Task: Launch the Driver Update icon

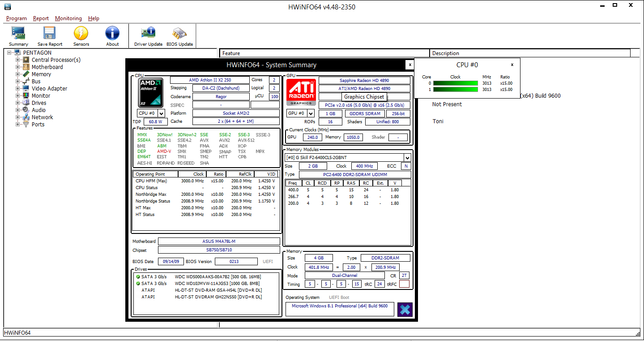Action: (x=148, y=34)
